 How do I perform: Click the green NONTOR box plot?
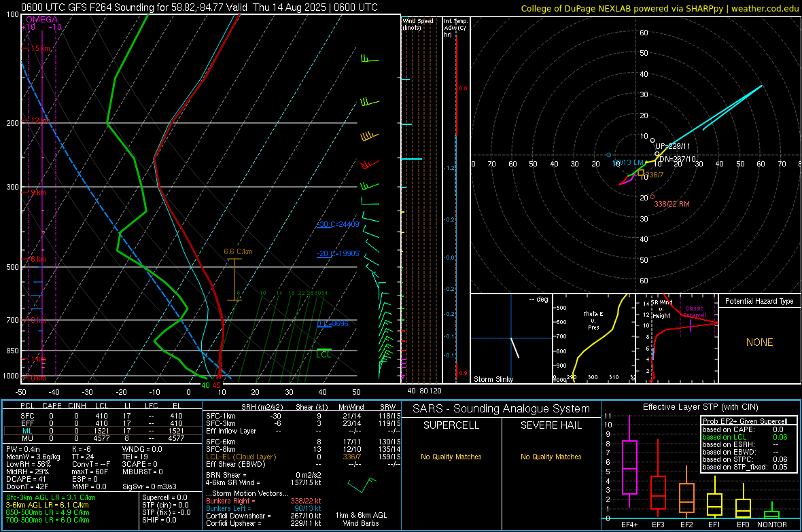(772, 511)
